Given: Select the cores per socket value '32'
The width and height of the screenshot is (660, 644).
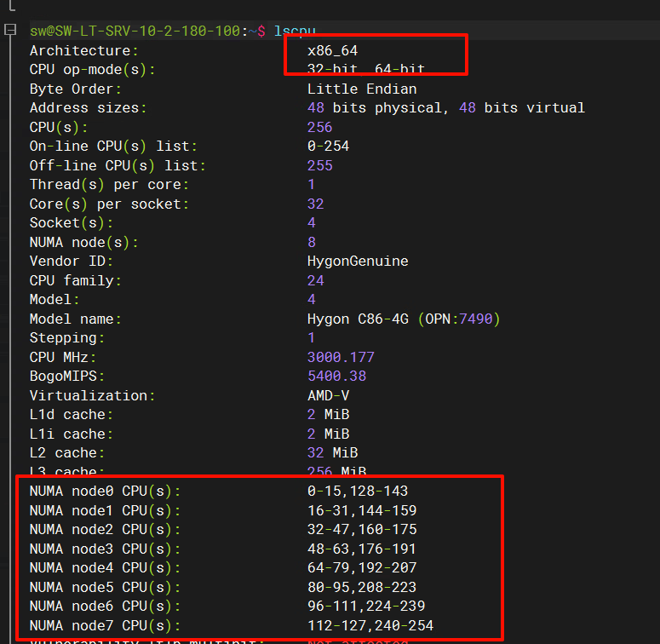Looking at the screenshot, I should (316, 204).
